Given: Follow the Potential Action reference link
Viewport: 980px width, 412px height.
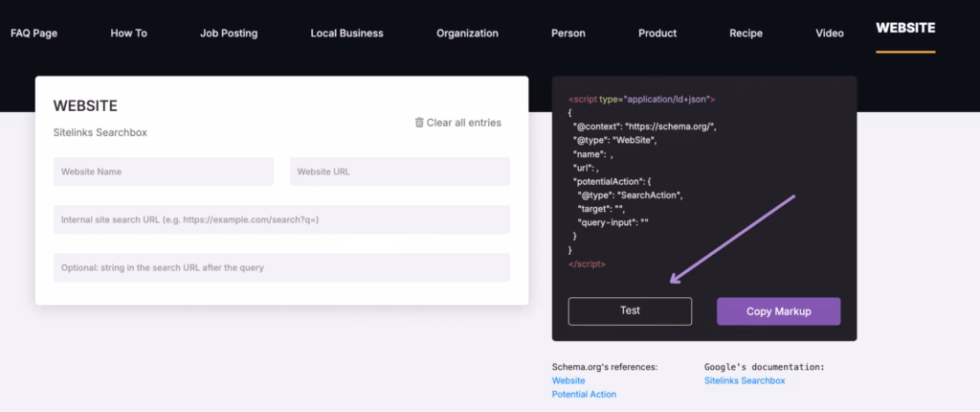Looking at the screenshot, I should point(584,394).
